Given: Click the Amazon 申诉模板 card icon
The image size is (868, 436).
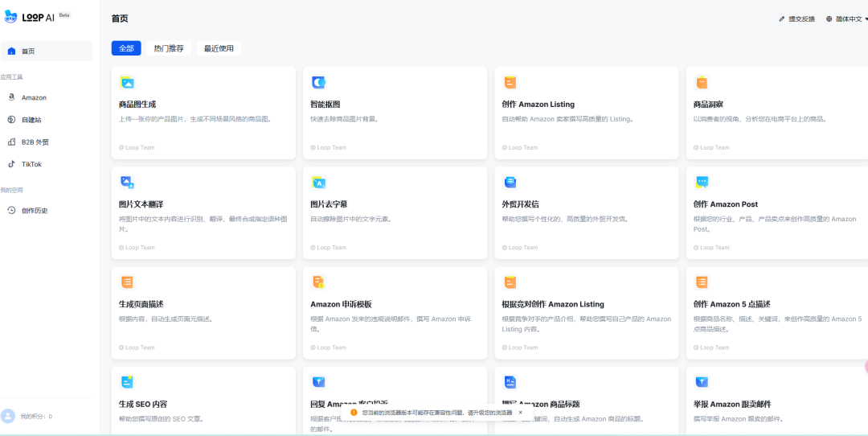Looking at the screenshot, I should click(318, 282).
